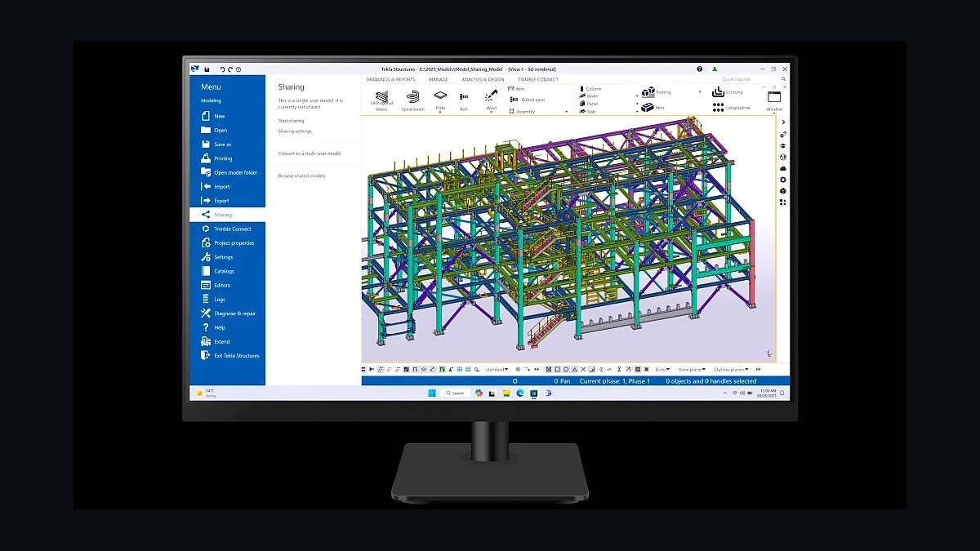The width and height of the screenshot is (980, 551).
Task: Select the concrete Beam tool
Action: (590, 96)
